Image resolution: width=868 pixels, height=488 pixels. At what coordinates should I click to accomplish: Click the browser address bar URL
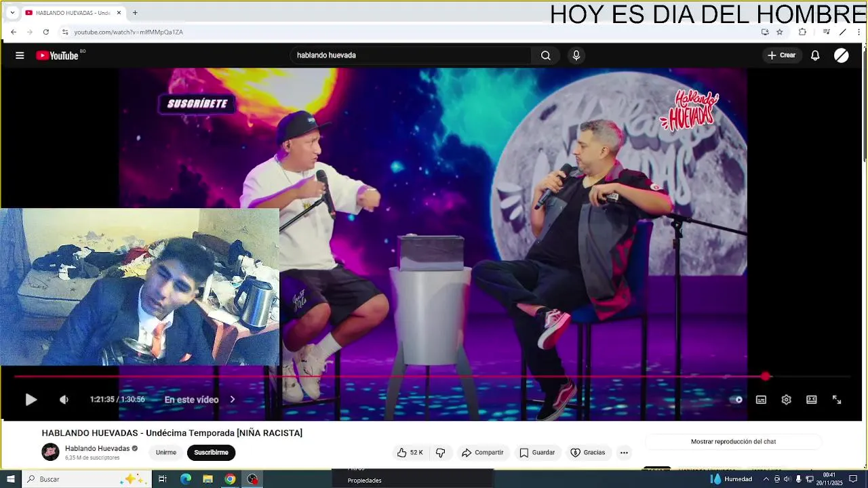(x=129, y=32)
